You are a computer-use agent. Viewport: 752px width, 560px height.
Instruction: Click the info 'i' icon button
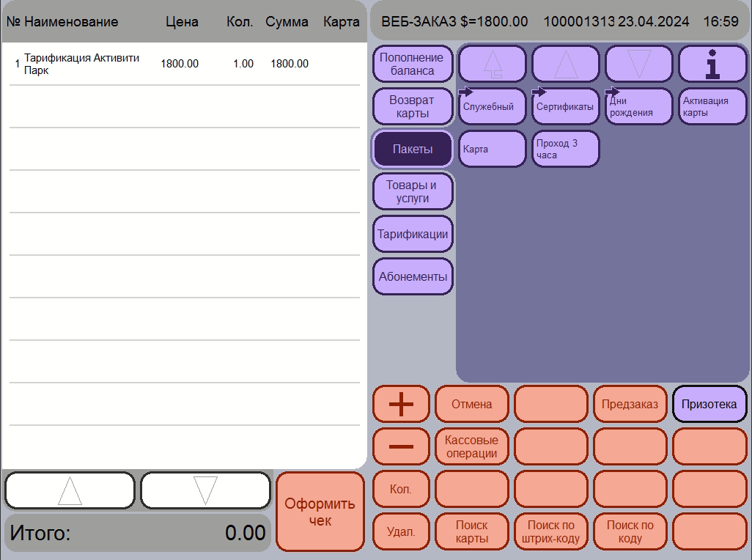pyautogui.click(x=712, y=64)
